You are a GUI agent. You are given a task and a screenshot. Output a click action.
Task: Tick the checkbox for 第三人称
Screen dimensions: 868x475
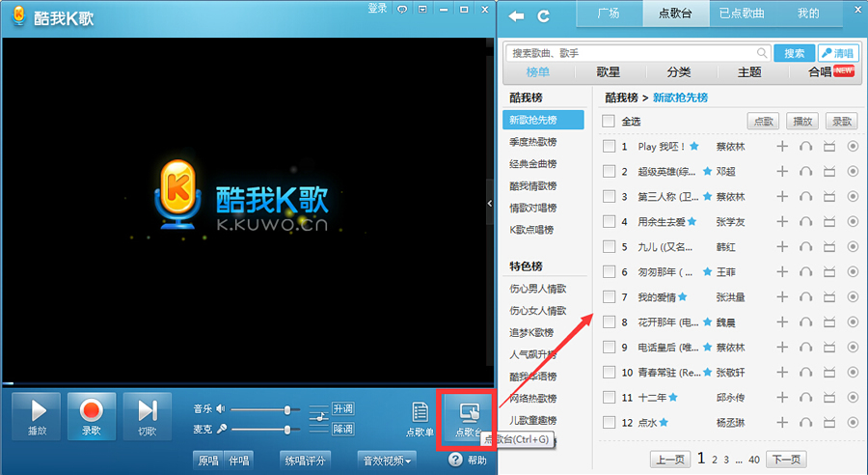[x=609, y=196]
